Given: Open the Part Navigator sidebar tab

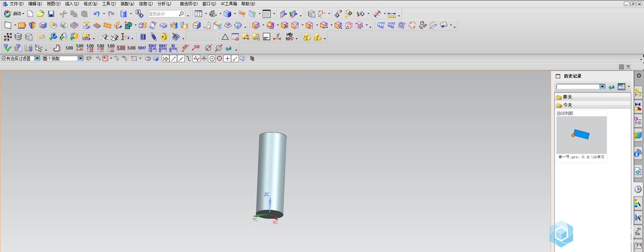Looking at the screenshot, I should 638,121.
